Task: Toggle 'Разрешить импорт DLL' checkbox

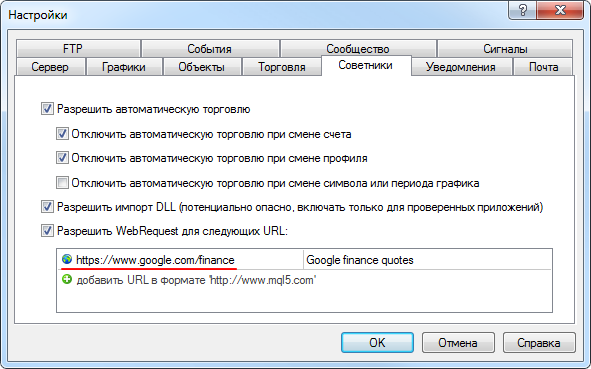Action: click(47, 207)
